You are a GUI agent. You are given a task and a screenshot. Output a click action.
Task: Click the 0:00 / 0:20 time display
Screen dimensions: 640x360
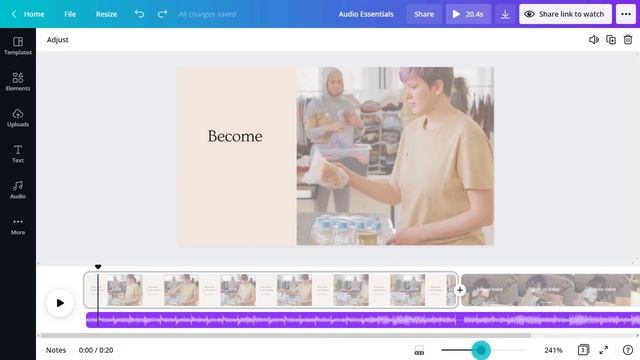[96, 350]
